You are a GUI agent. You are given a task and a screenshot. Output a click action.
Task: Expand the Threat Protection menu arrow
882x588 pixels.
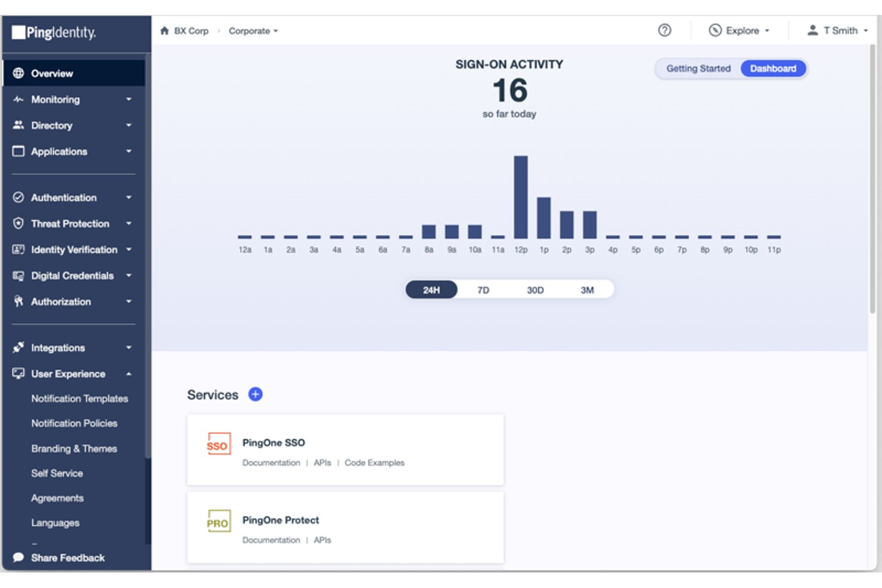coord(129,223)
